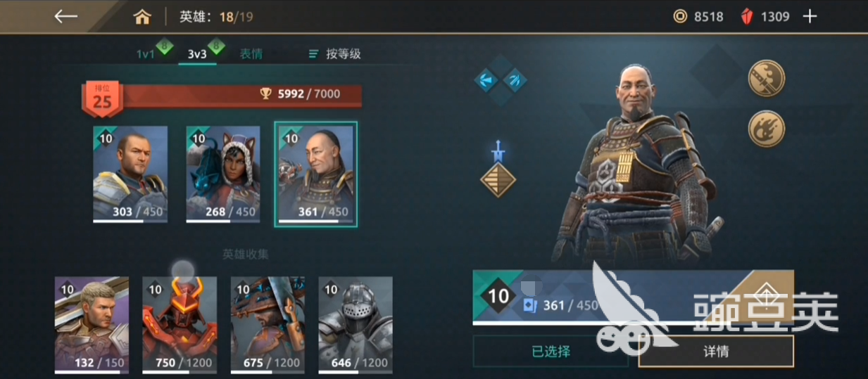The image size is (868, 379).
Task: Tap the blue dash arrow ability icon
Action: click(x=515, y=79)
